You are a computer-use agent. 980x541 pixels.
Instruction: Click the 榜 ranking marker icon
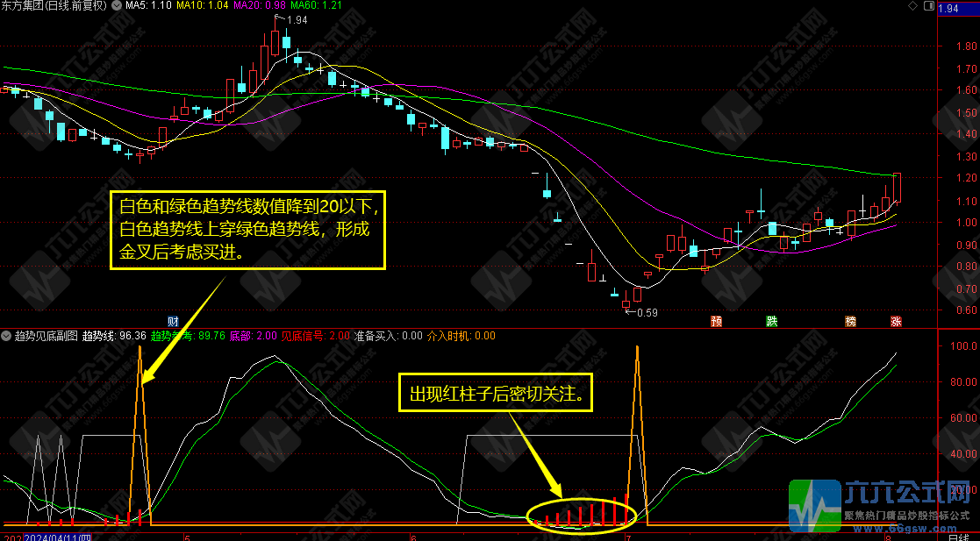coord(850,321)
